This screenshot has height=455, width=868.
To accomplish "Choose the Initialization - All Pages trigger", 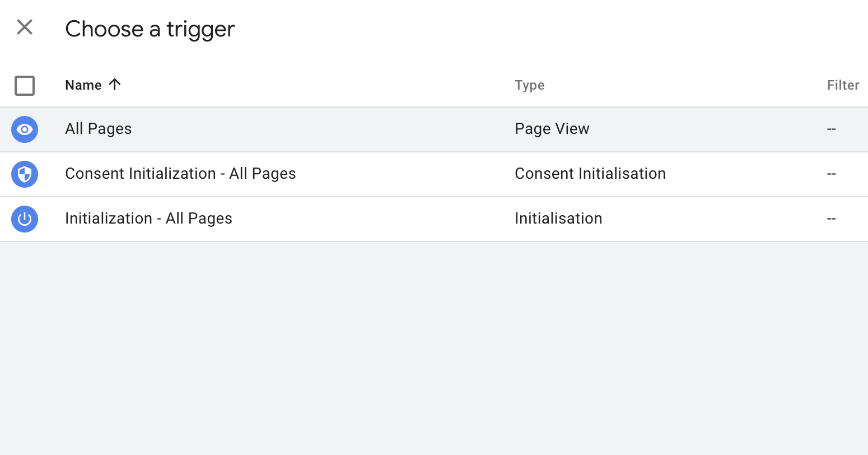I will pyautogui.click(x=224, y=219).
